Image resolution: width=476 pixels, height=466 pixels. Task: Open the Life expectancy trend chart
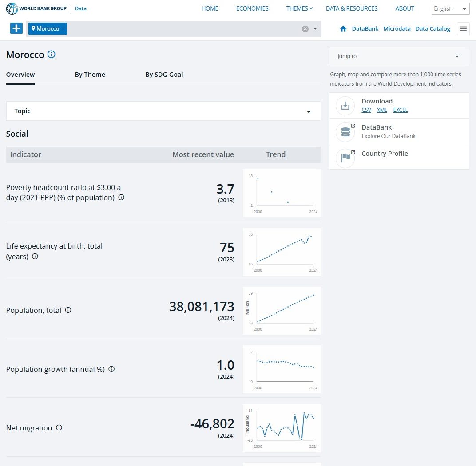(282, 252)
